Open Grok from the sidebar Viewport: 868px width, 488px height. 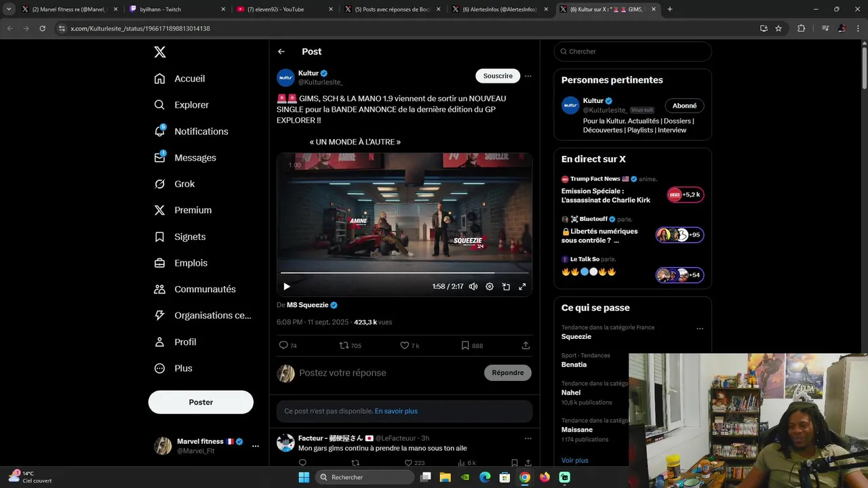[x=174, y=184]
